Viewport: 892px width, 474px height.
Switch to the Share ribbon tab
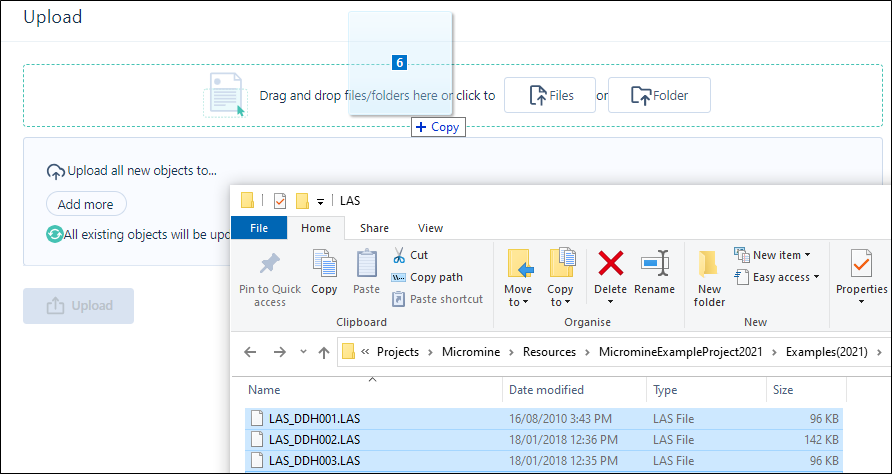[374, 228]
